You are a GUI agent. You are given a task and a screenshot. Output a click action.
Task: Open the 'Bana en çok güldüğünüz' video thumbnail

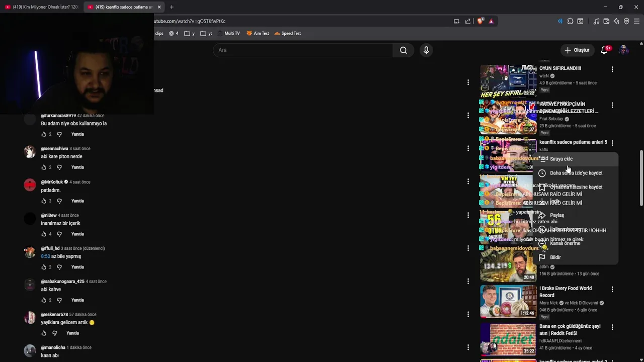508,339
